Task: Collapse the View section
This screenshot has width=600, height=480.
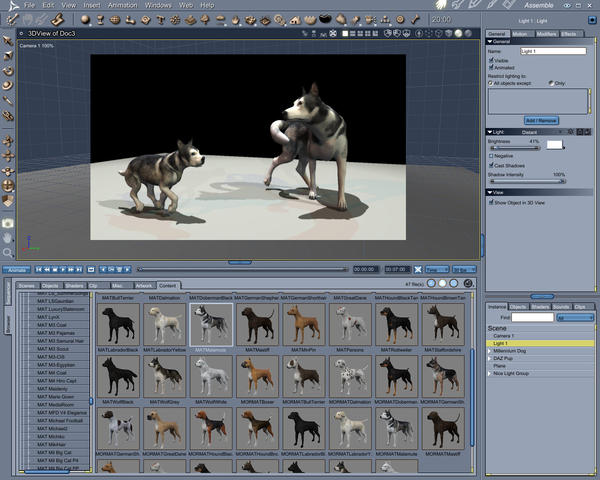Action: [x=489, y=192]
